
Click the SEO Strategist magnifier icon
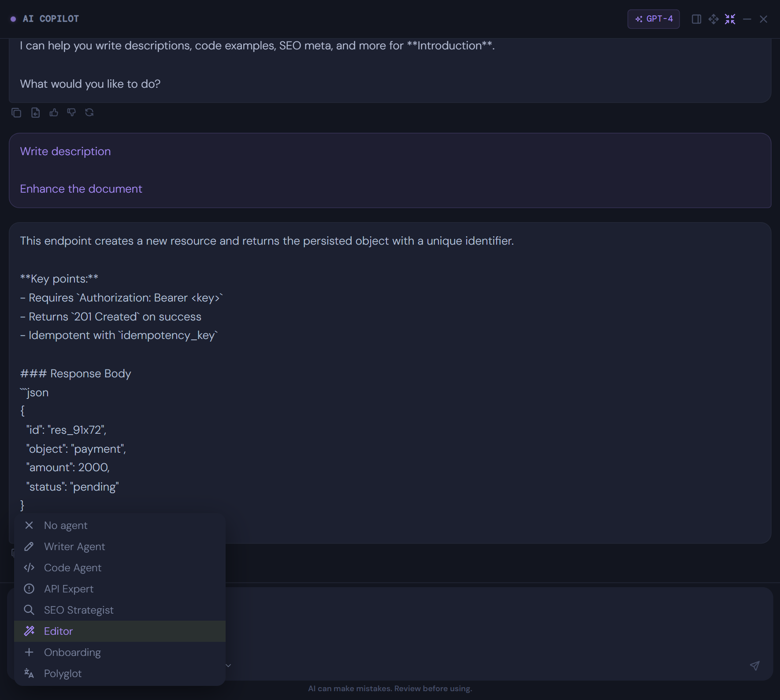(x=29, y=610)
